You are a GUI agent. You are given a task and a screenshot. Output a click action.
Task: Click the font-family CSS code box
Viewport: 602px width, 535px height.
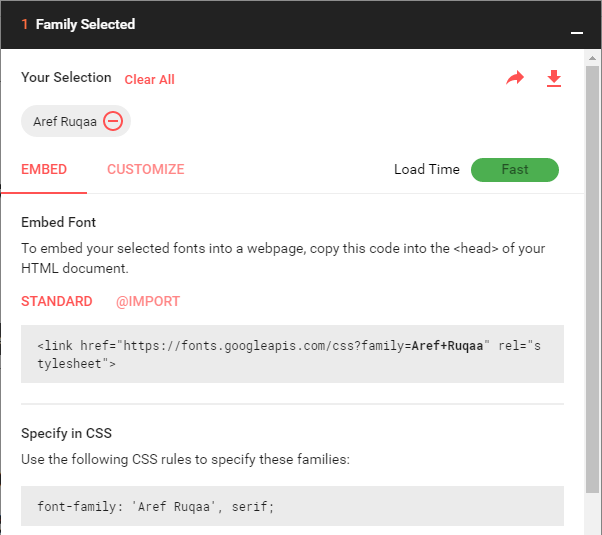point(292,506)
